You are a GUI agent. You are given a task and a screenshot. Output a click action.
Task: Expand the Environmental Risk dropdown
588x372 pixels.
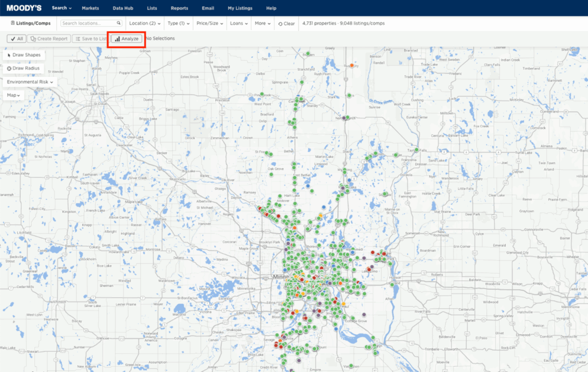[x=30, y=82]
